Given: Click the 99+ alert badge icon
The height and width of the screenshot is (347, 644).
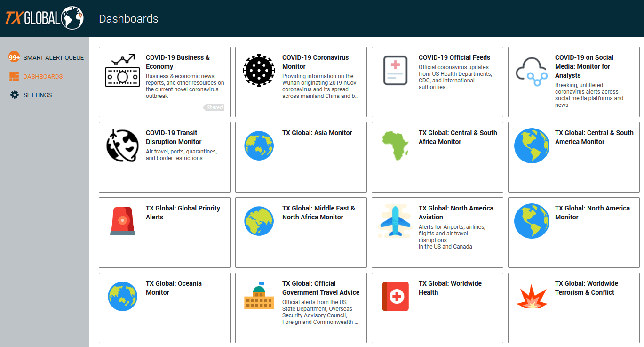Looking at the screenshot, I should click(x=14, y=57).
